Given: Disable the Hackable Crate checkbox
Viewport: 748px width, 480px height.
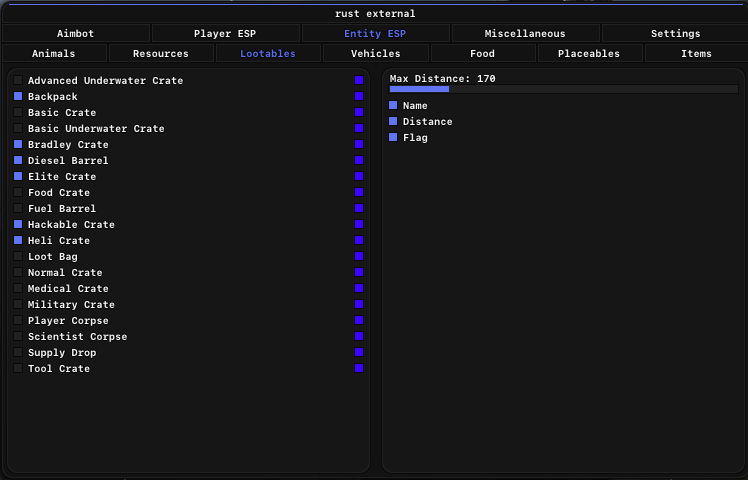Looking at the screenshot, I should pos(18,224).
